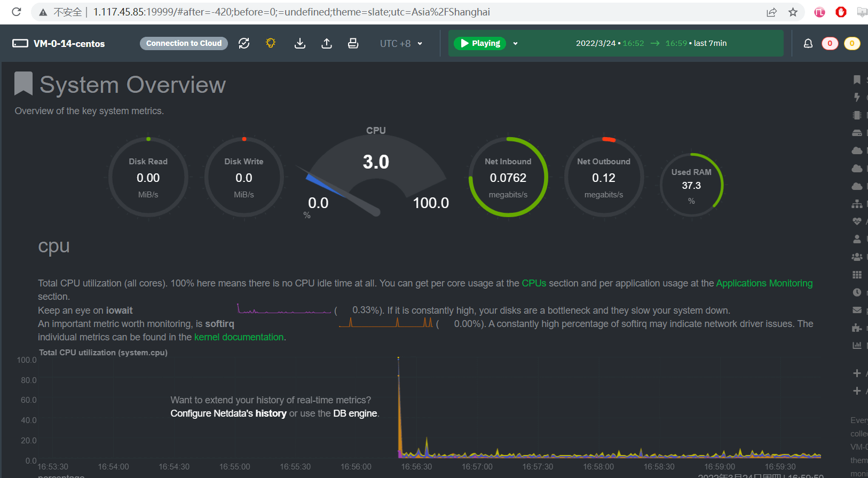Open bookmark section icon in right sidebar
The height and width of the screenshot is (478, 868).
pos(857,79)
